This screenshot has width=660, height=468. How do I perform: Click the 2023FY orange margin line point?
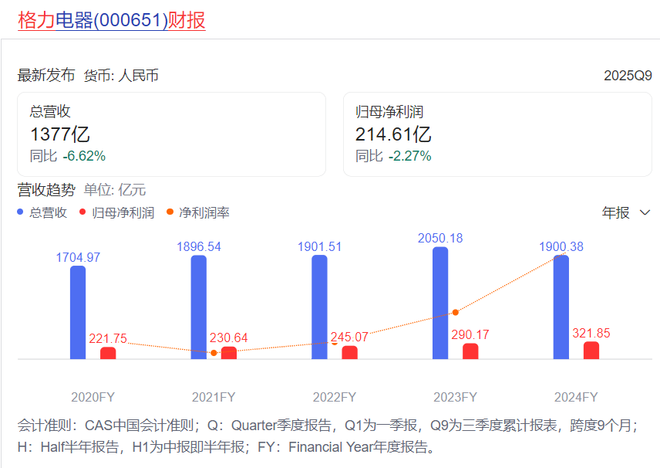tap(455, 312)
